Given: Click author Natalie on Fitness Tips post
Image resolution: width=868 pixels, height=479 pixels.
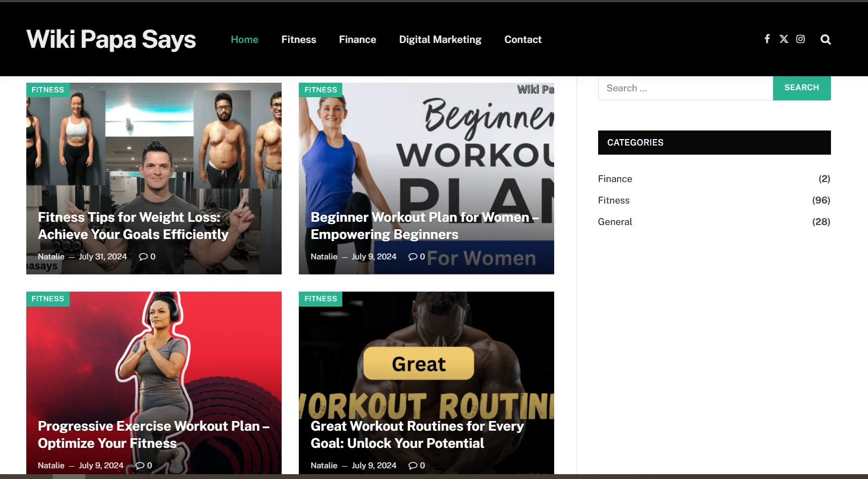Looking at the screenshot, I should point(51,257).
